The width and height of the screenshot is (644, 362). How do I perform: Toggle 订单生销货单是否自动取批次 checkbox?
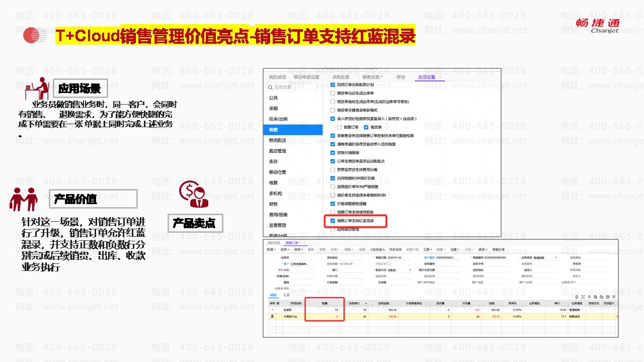pyautogui.click(x=333, y=161)
